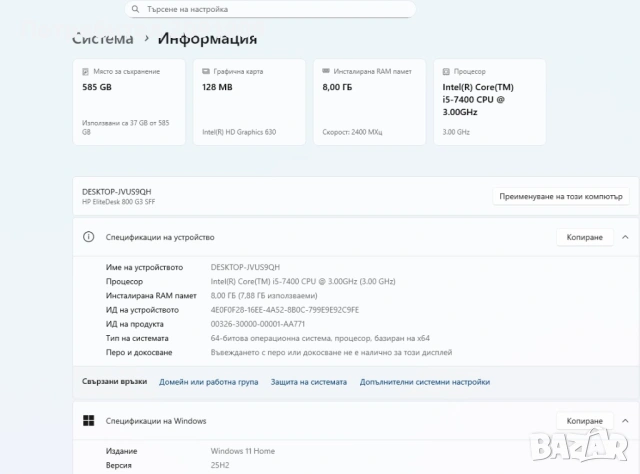The width and height of the screenshot is (640, 474).
Task: Click the search magnifier icon
Action: point(136,9)
